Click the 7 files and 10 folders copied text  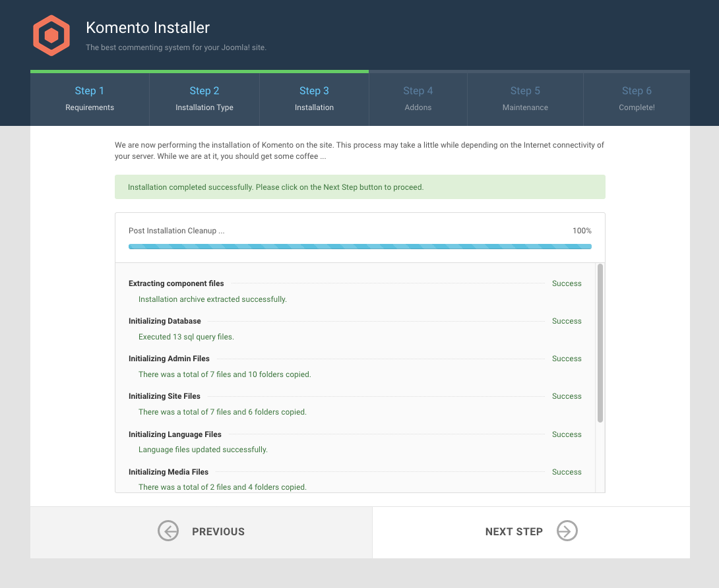point(225,374)
